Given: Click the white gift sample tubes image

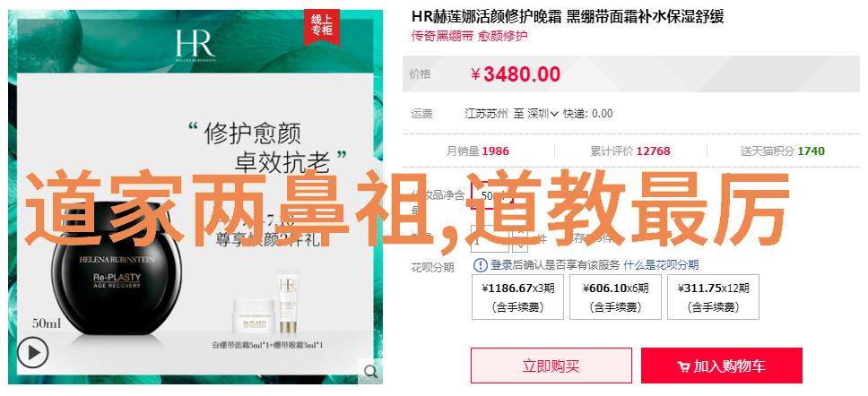Looking at the screenshot, I should (265, 307).
